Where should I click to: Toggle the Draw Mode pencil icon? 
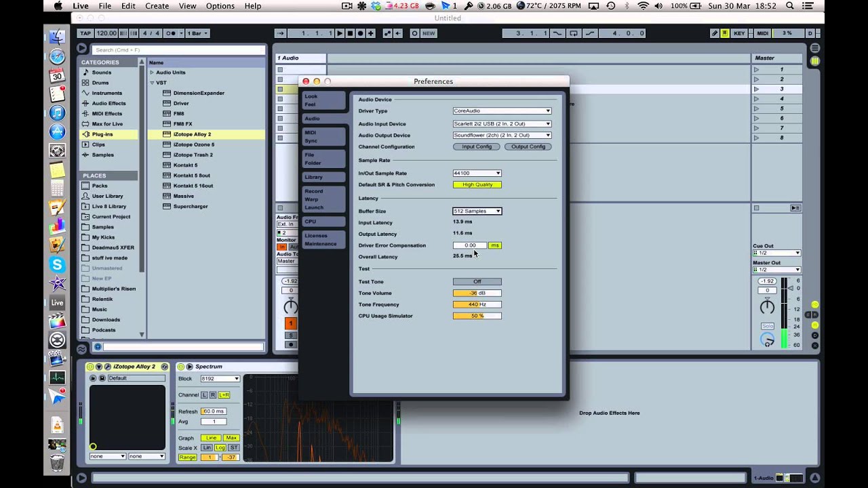tap(715, 33)
